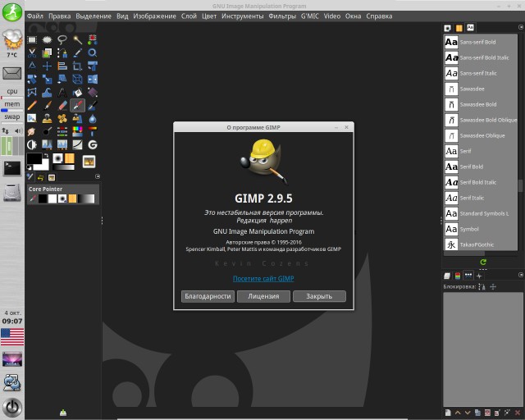Click the power button icon

click(12, 407)
